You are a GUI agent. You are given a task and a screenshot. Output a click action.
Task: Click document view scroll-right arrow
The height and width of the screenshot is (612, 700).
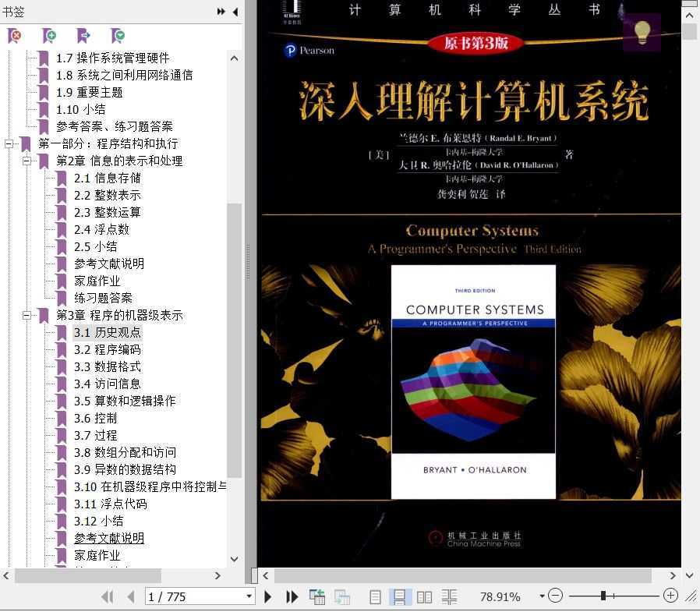pyautogui.click(x=673, y=576)
